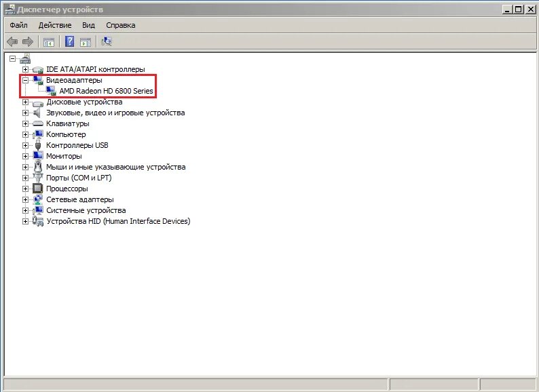Expand Порты (COM и LPT) node
This screenshot has height=392, width=539.
click(25, 178)
